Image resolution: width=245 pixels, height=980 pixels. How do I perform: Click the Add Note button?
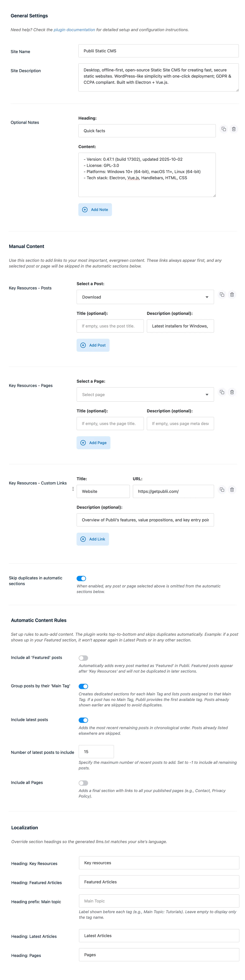[95, 210]
